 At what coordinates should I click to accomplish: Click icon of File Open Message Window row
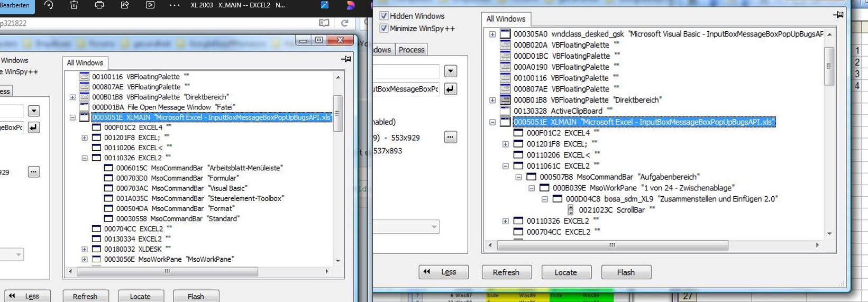(84, 107)
